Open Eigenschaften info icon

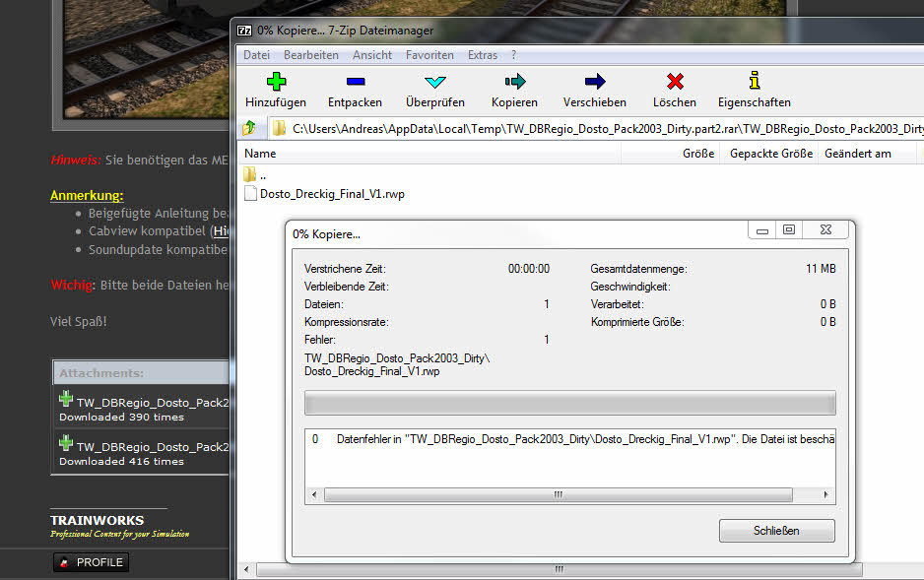click(x=754, y=82)
